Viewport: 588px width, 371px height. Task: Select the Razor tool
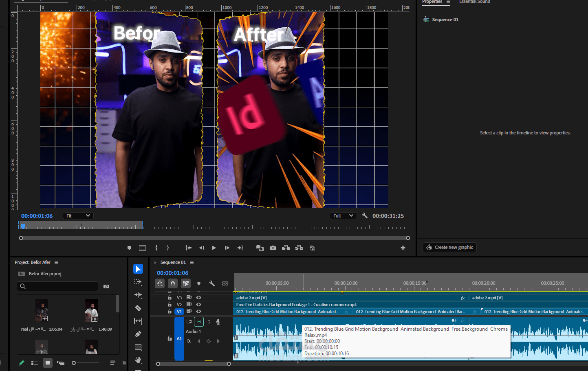point(138,308)
